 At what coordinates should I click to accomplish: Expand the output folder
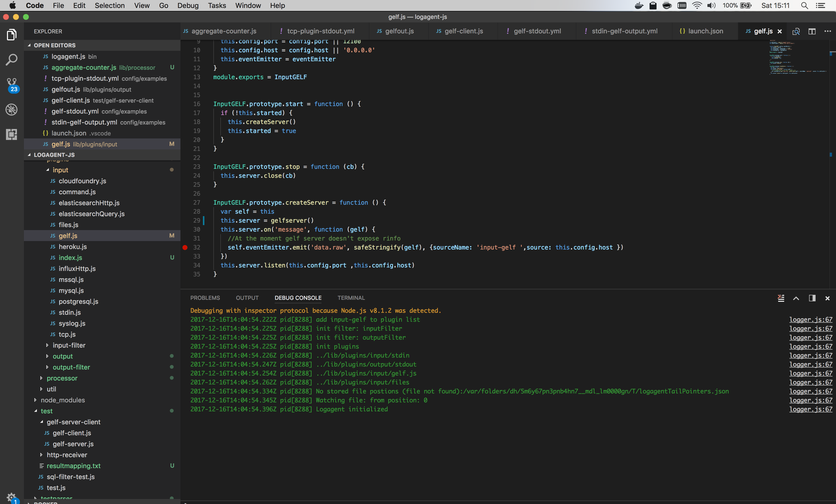click(48, 356)
